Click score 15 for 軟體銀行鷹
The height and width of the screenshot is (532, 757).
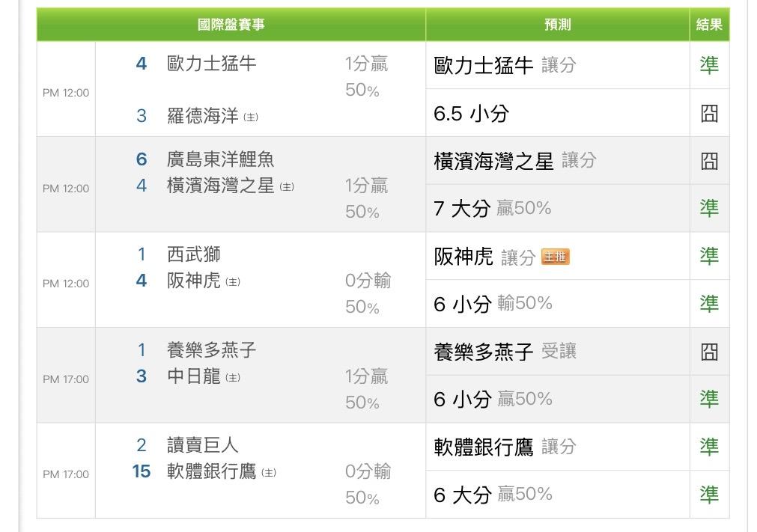(x=142, y=471)
